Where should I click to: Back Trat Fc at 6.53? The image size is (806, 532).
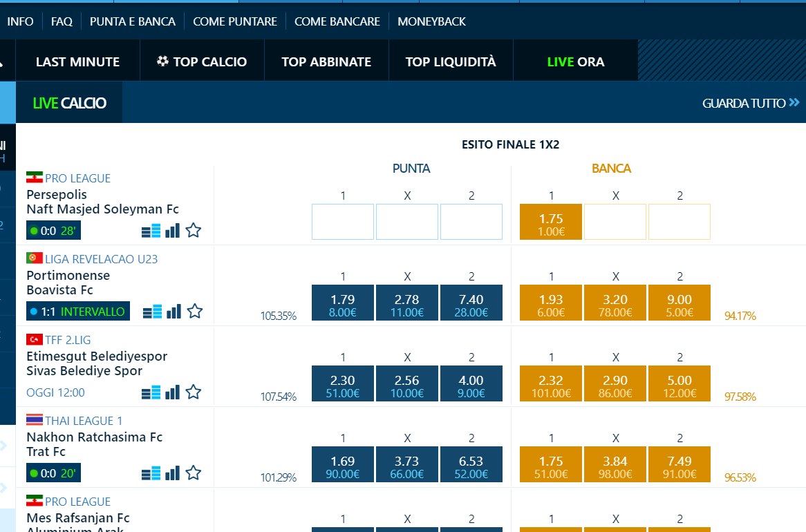coord(471,464)
